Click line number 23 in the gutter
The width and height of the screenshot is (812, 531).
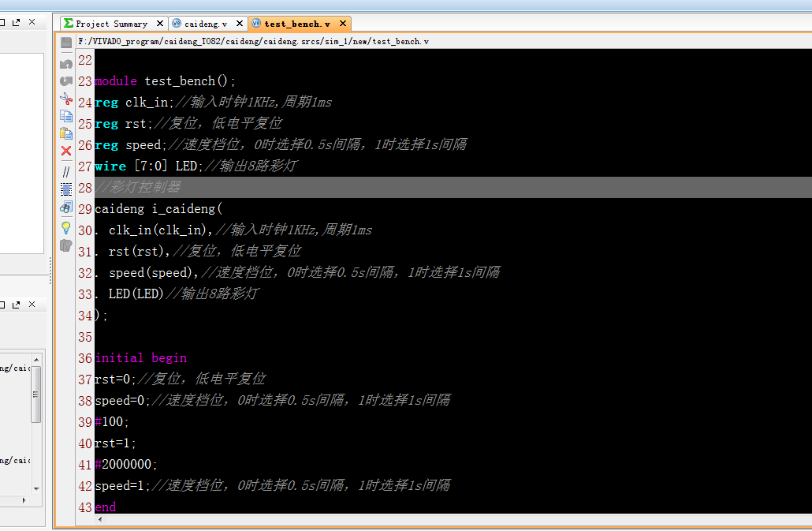pos(85,81)
